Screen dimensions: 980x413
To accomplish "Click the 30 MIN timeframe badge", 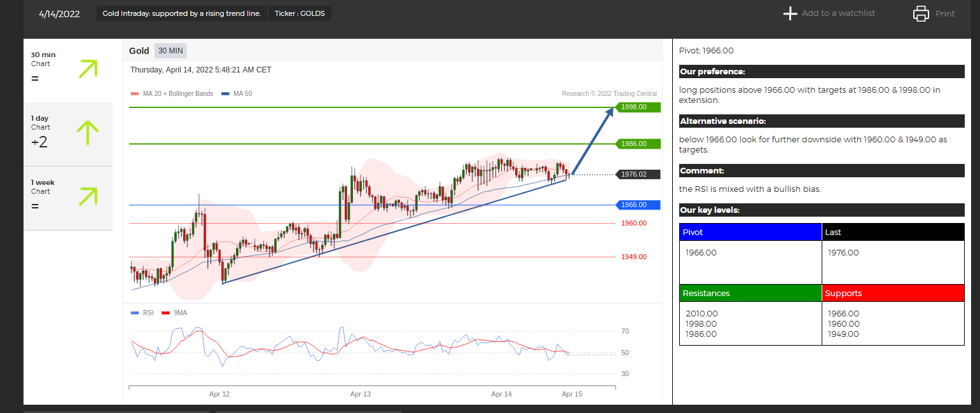I will coord(170,51).
